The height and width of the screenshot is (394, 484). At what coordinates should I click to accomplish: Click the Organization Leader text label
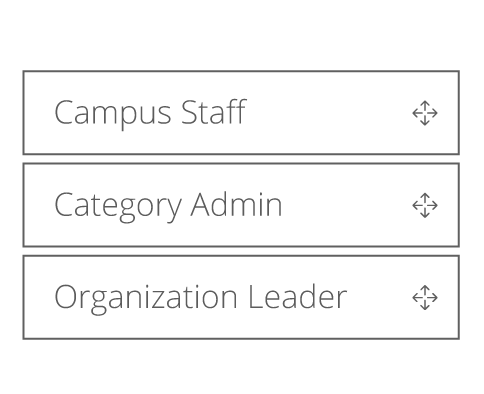[201, 298]
